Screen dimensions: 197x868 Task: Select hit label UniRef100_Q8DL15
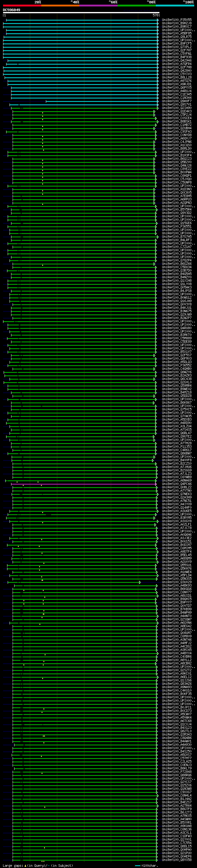(177, 846)
